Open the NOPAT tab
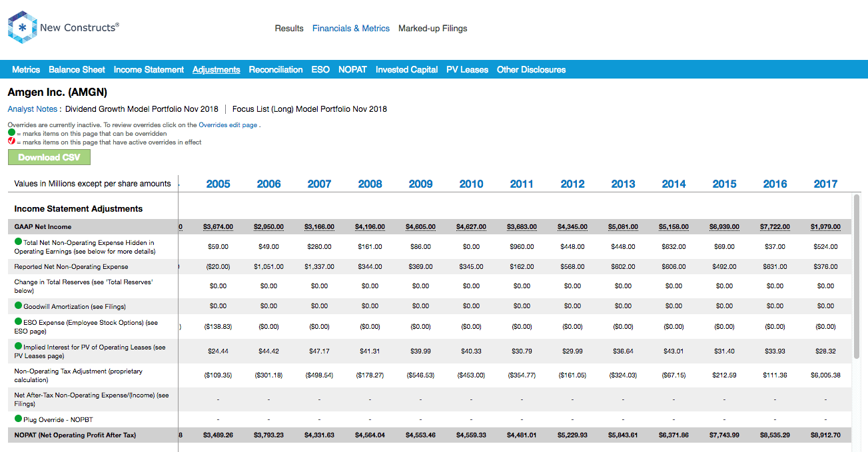Screen dimensions: 868x452 (352, 69)
